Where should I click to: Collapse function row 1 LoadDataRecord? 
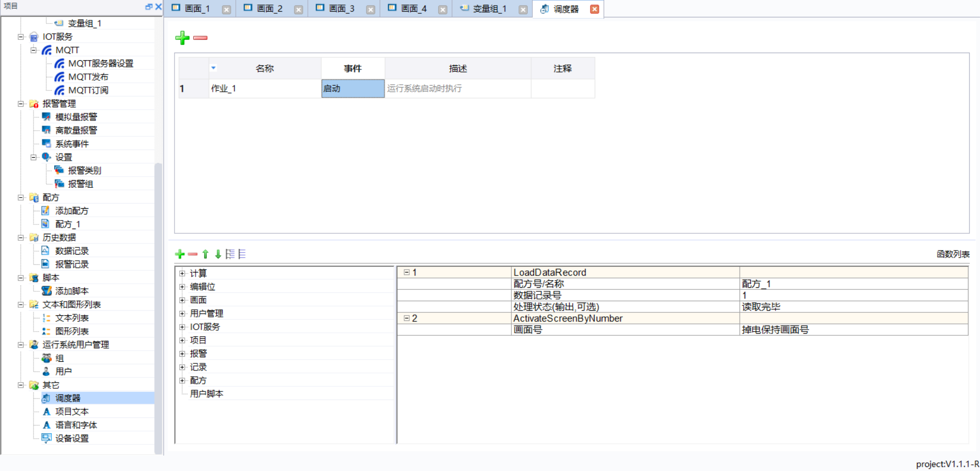pos(407,272)
